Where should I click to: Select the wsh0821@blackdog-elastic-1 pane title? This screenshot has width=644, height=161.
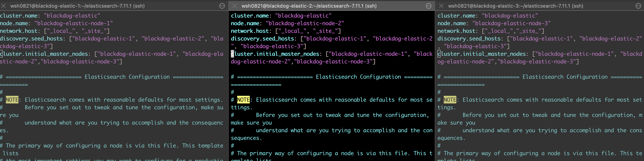point(77,6)
